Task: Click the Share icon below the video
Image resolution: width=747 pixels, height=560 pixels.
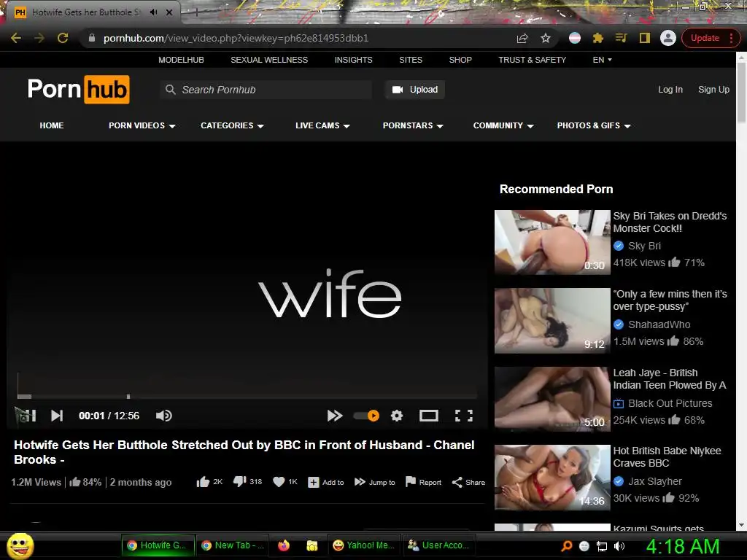Action: (x=457, y=483)
